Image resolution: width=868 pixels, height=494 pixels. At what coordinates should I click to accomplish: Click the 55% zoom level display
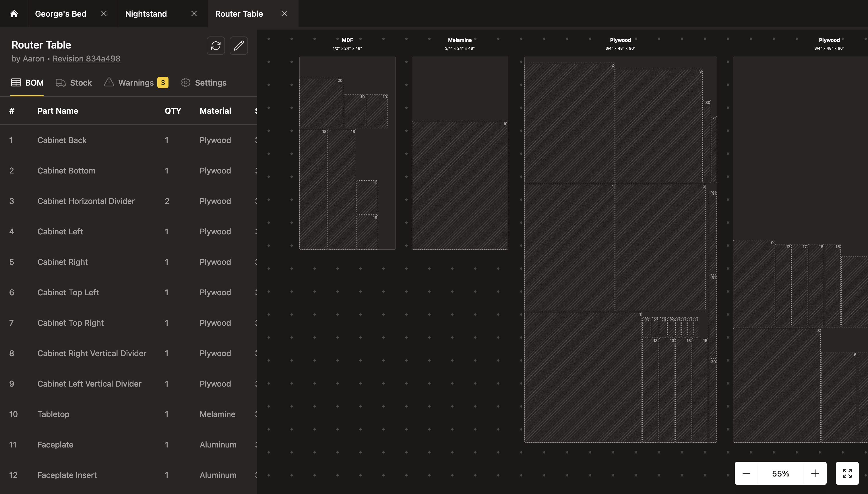(x=780, y=473)
